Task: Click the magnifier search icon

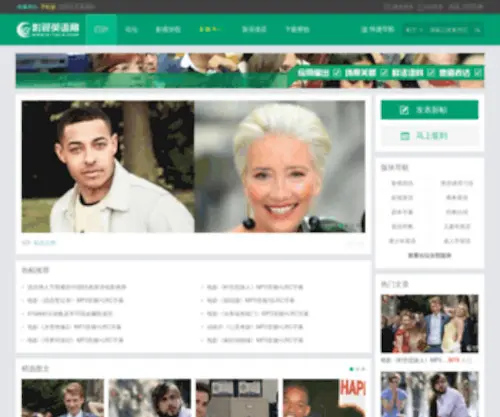Action: pyautogui.click(x=477, y=30)
